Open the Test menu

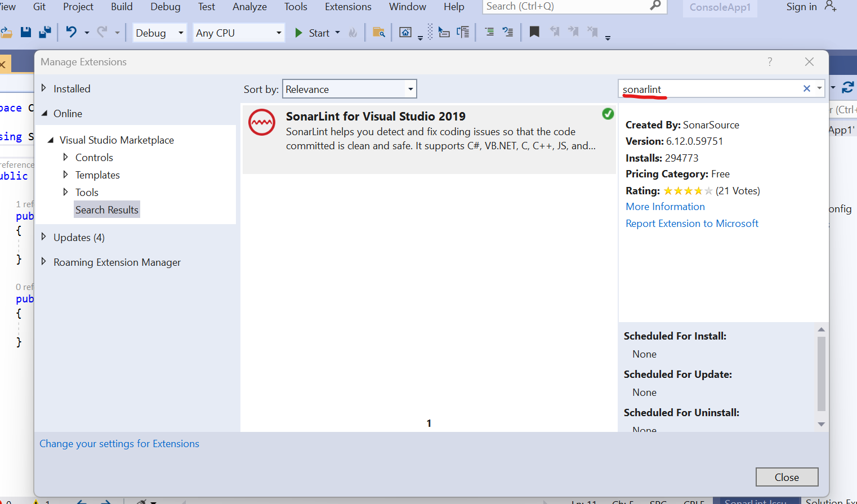point(207,7)
